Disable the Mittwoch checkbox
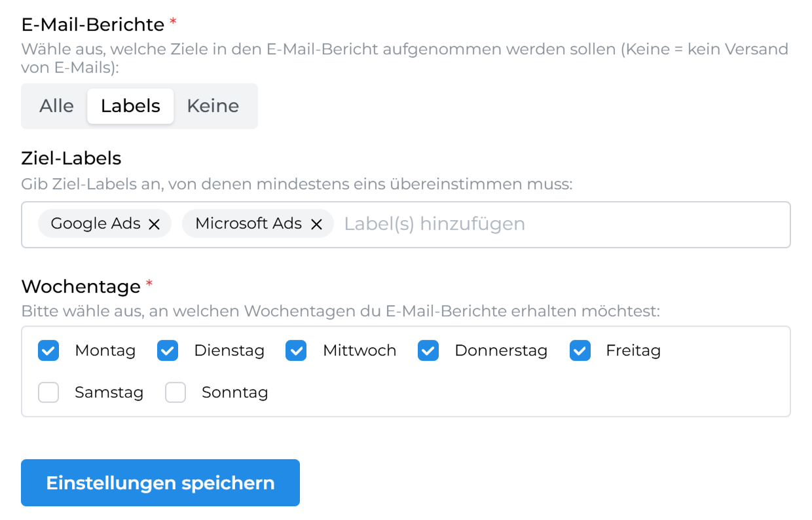Image resolution: width=812 pixels, height=520 pixels. pyautogui.click(x=296, y=351)
